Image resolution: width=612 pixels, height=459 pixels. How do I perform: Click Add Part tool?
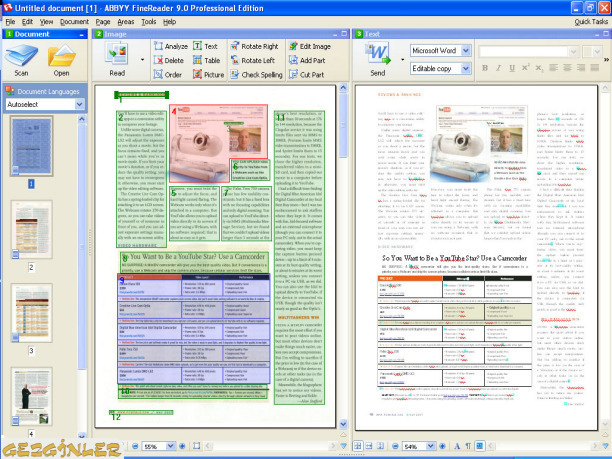307,60
